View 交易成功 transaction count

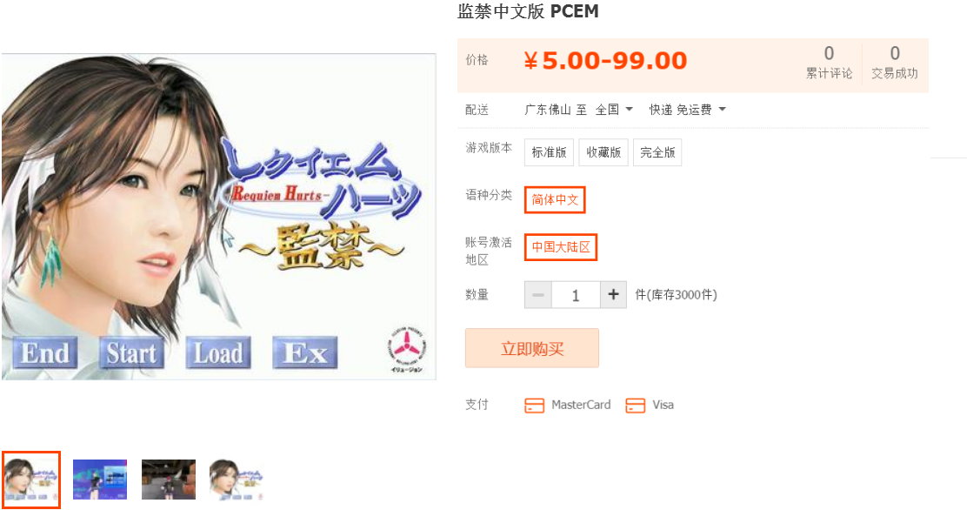click(895, 63)
